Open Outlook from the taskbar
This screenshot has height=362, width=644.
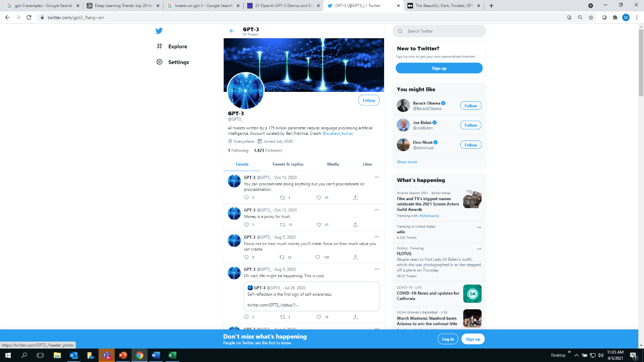point(73,355)
